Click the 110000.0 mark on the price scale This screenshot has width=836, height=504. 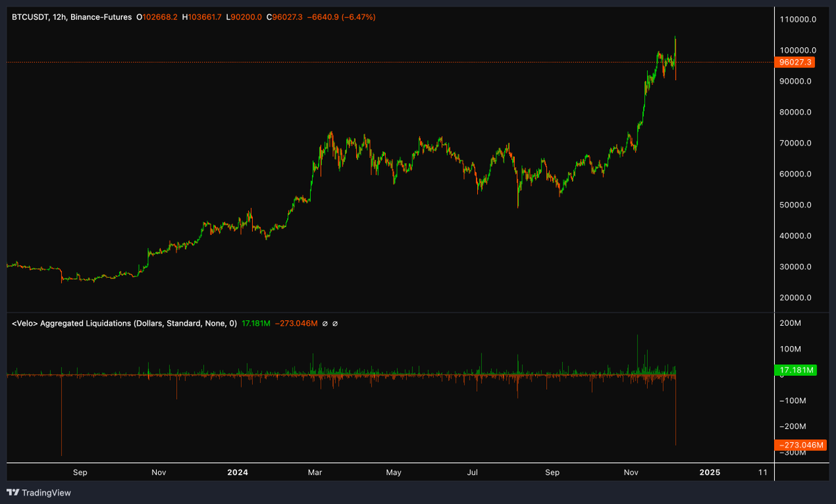[x=798, y=19]
